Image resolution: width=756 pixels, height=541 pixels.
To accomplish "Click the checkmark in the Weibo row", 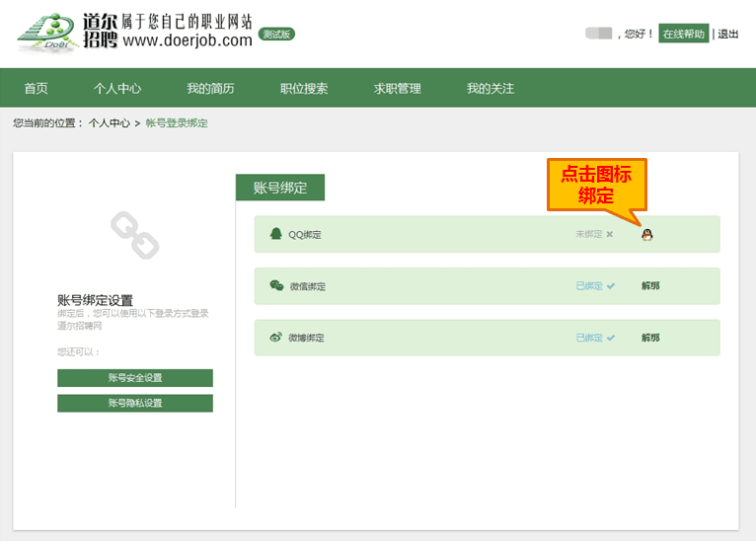I will (x=611, y=338).
